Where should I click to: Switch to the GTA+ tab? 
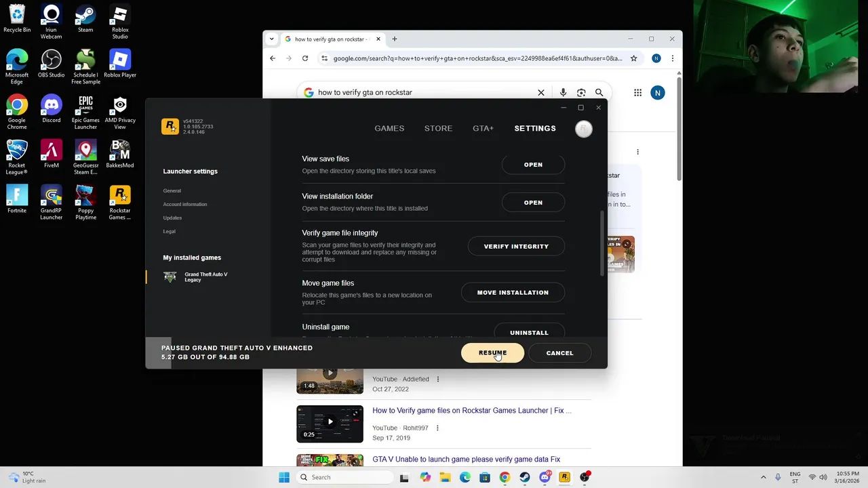tap(483, 128)
